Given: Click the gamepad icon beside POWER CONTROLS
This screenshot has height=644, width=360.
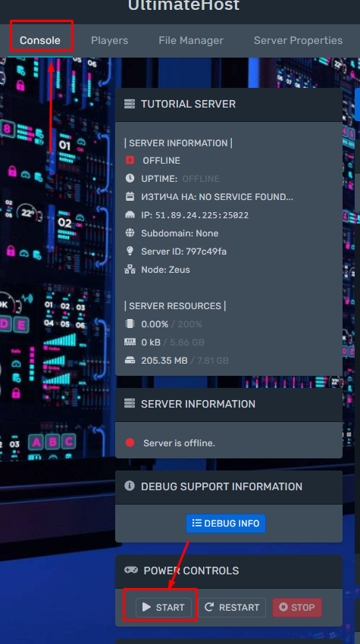Looking at the screenshot, I should (131, 570).
